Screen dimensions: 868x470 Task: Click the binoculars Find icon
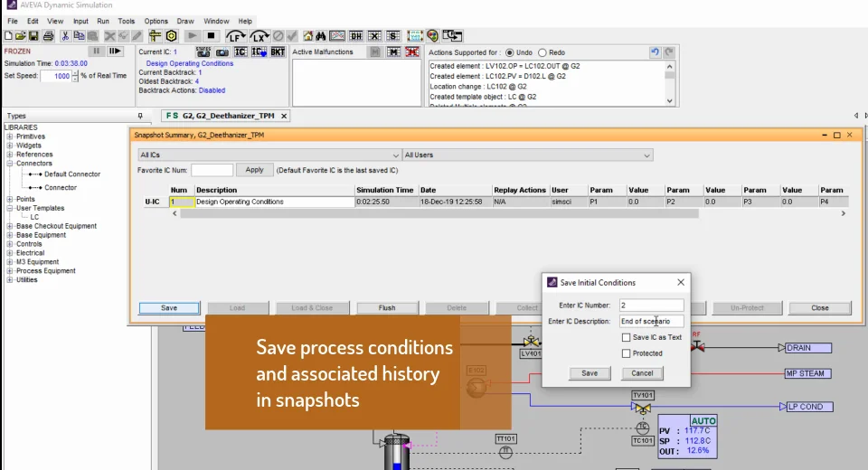(x=320, y=36)
